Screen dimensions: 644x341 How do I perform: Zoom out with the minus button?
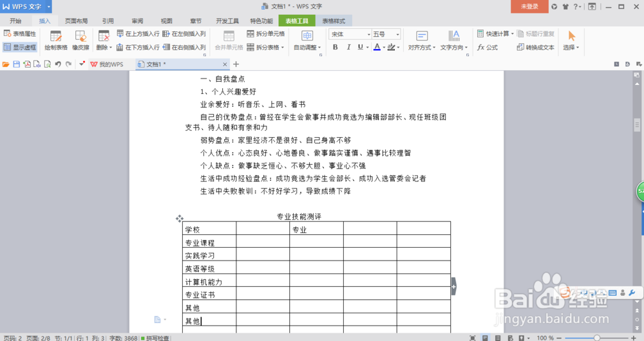point(560,338)
